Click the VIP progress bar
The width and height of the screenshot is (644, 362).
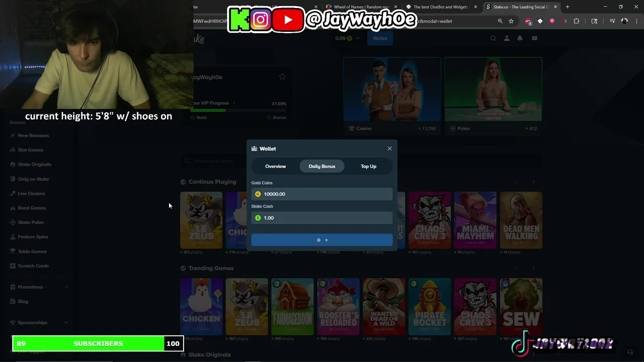tap(239, 110)
